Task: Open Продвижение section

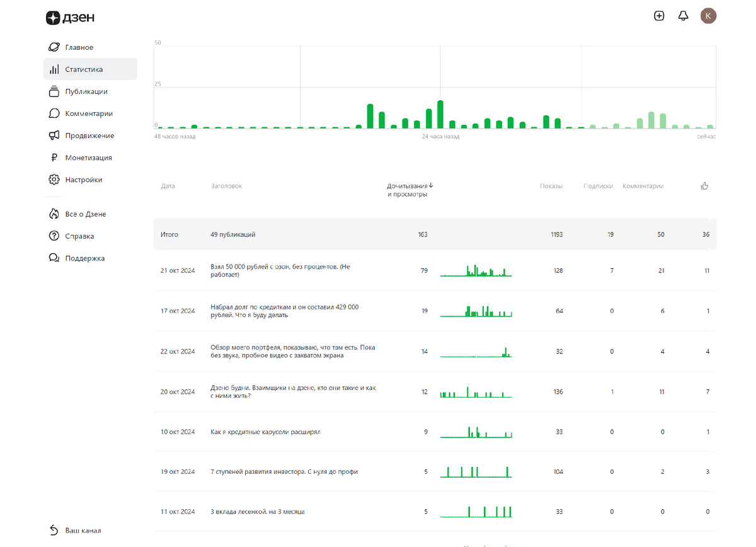Action: 90,135
